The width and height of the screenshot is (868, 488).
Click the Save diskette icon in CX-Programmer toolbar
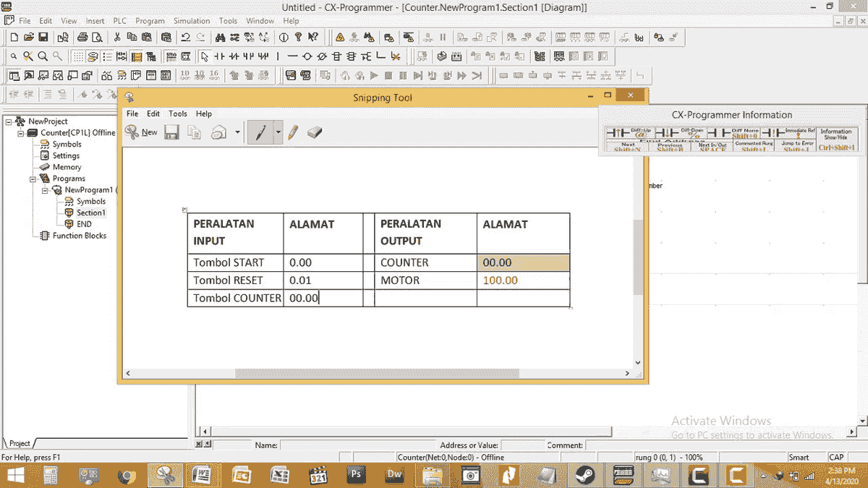click(43, 37)
